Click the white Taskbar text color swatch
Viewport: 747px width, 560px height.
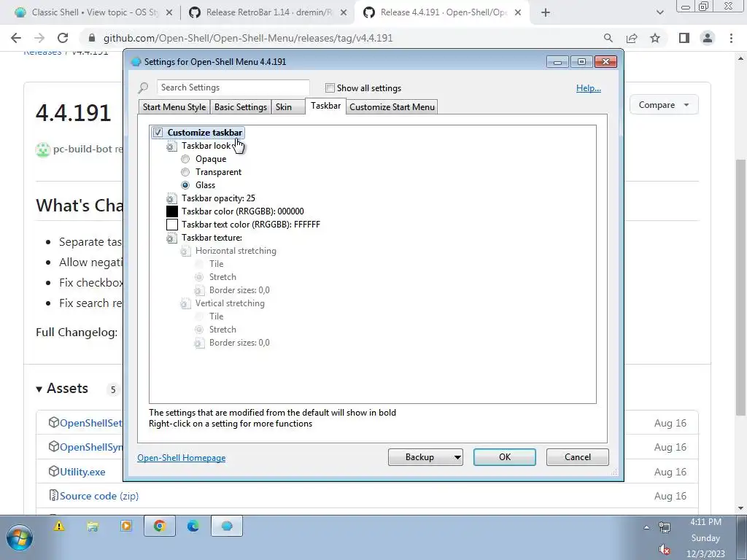pyautogui.click(x=172, y=225)
